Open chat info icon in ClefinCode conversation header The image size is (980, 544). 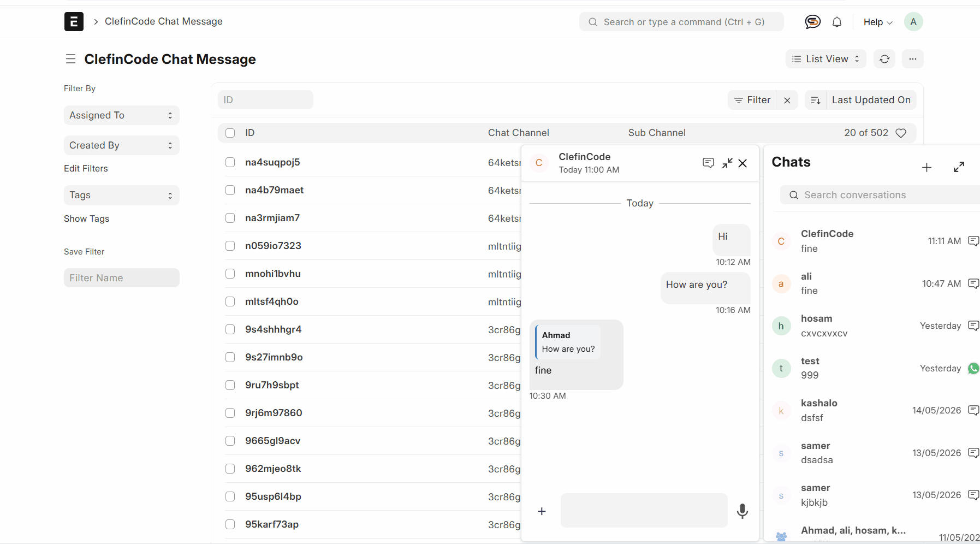tap(708, 163)
